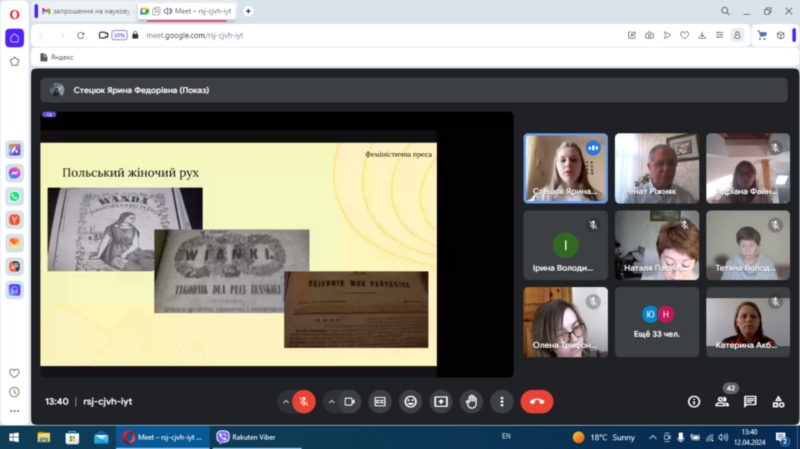Show the participants list icon

722,401
